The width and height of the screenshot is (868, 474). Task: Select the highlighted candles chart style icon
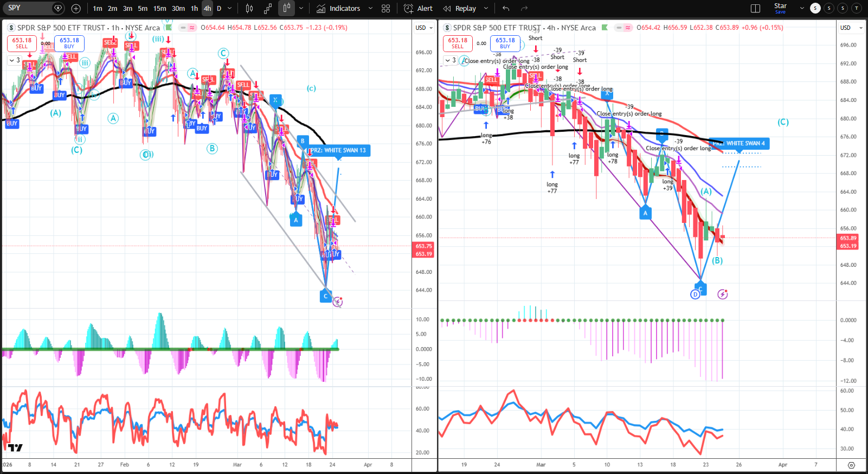(x=286, y=8)
